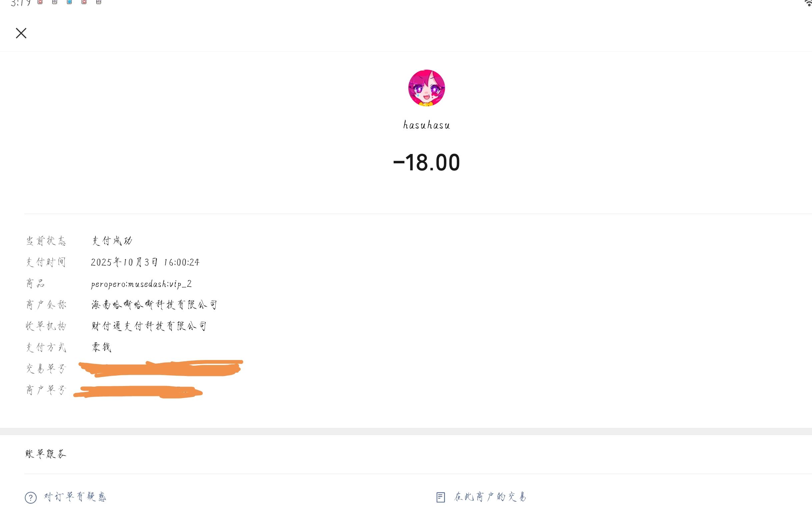Tap the camera notification icon in status bar
The width and height of the screenshot is (812, 508).
click(x=54, y=2)
